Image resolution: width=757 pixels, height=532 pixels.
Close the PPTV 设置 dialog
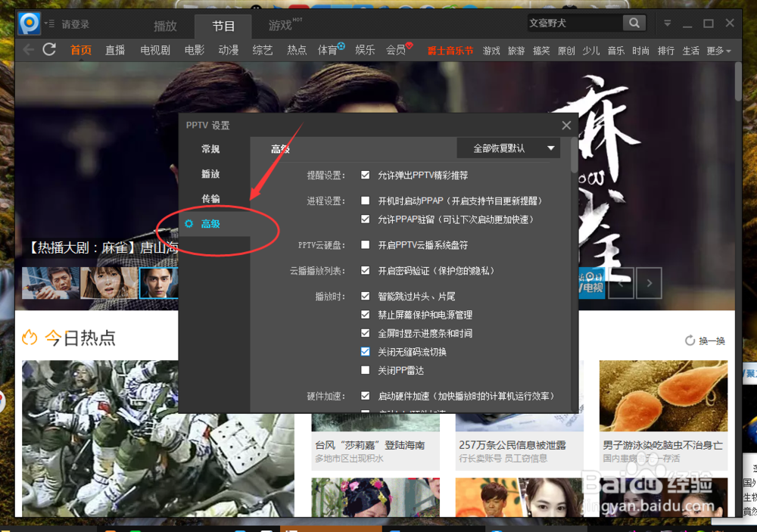click(566, 126)
